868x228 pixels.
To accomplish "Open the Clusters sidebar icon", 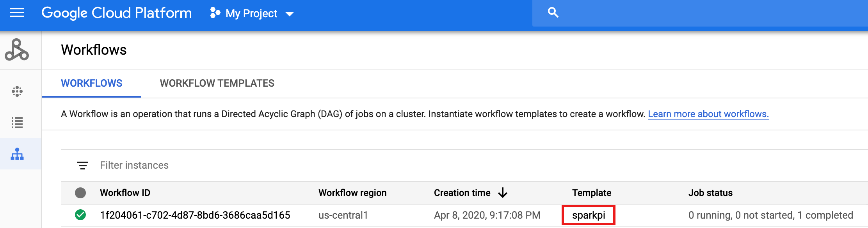I will click(17, 91).
